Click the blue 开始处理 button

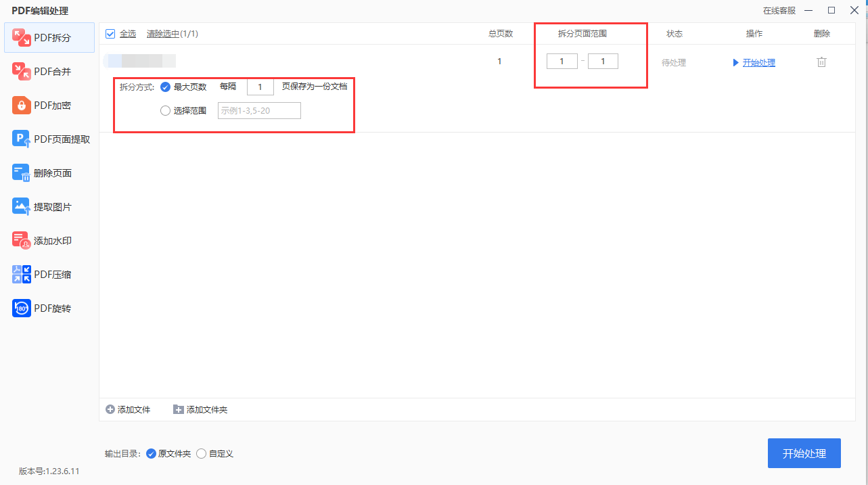point(804,453)
